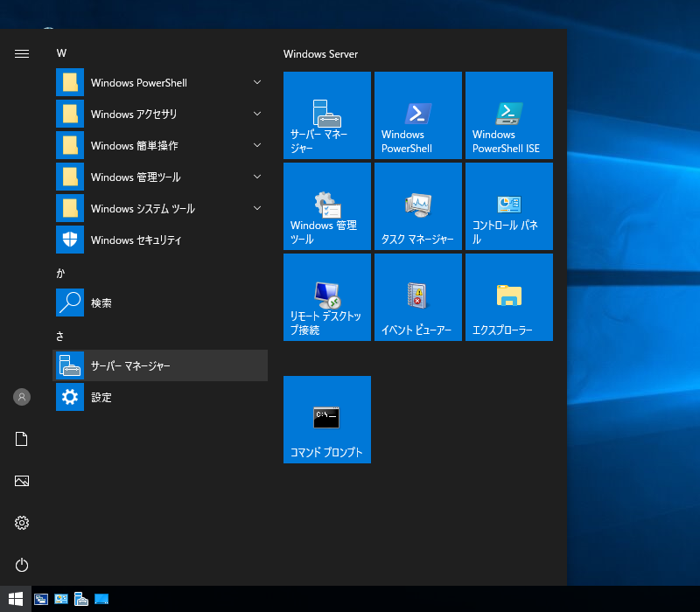The width and height of the screenshot is (700, 612).
Task: Click the W letter group header
Action: [x=61, y=53]
